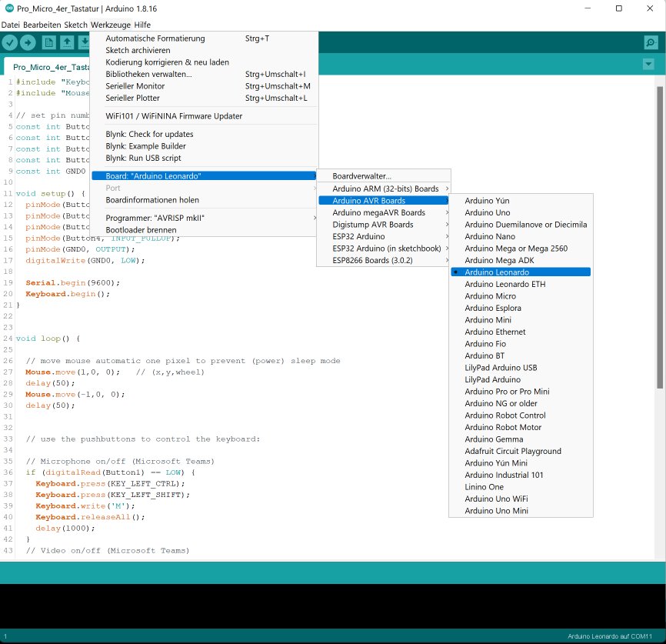Click Bootloader brennen menu entry
The width and height of the screenshot is (666, 644).
[141, 230]
